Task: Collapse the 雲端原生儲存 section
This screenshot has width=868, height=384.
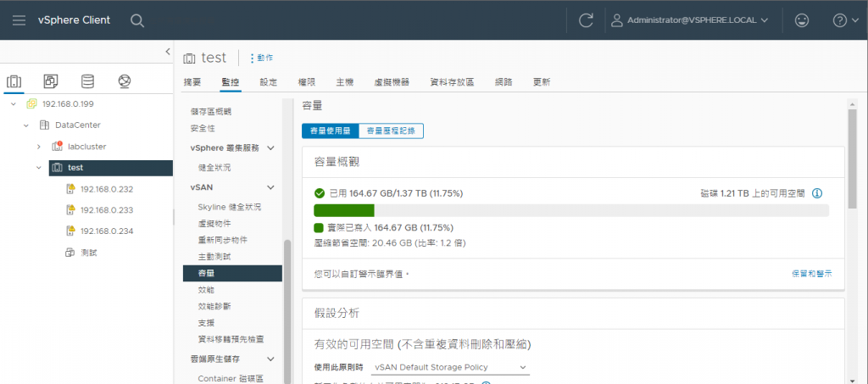Action: [270, 359]
